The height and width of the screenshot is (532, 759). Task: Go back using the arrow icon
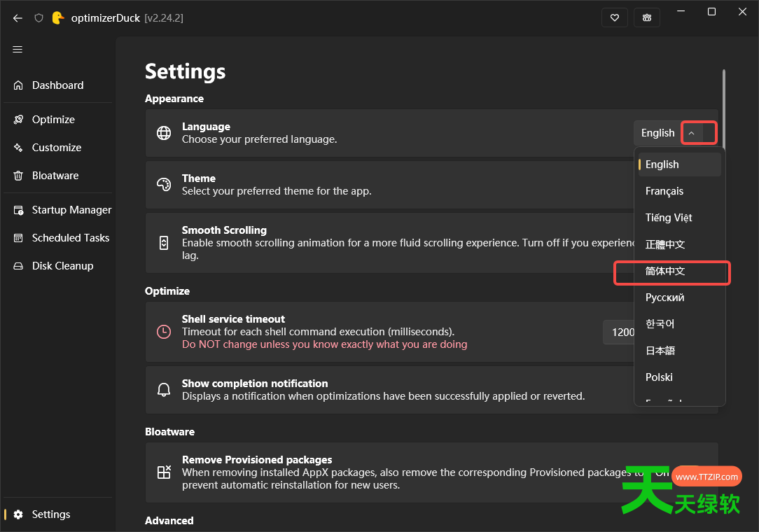coord(18,18)
